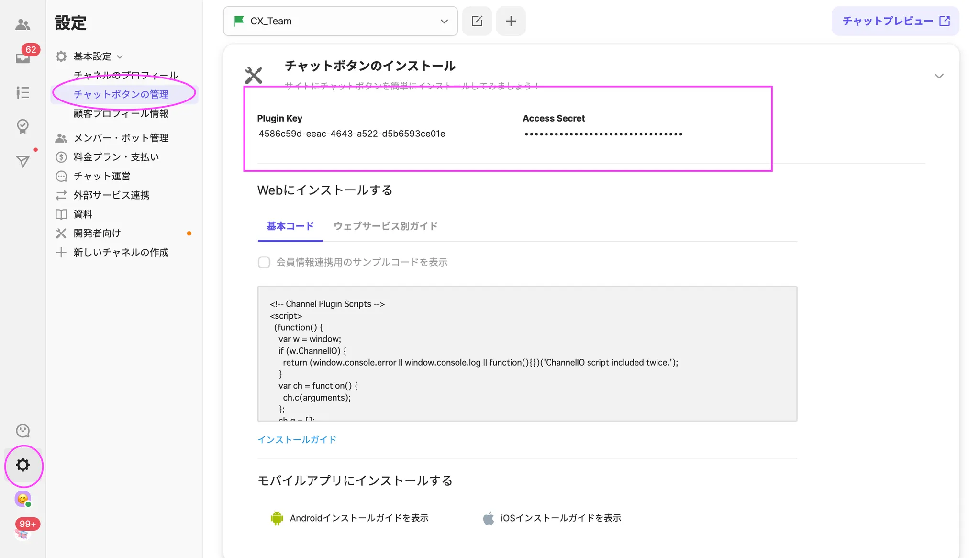980x558 pixels.
Task: Select the 基本コード tab
Action: point(290,226)
